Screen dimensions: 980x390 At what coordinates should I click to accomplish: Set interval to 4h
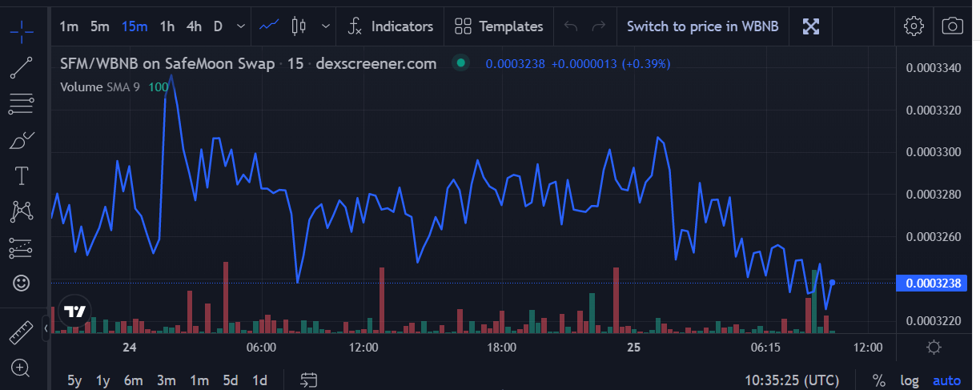[x=194, y=26]
